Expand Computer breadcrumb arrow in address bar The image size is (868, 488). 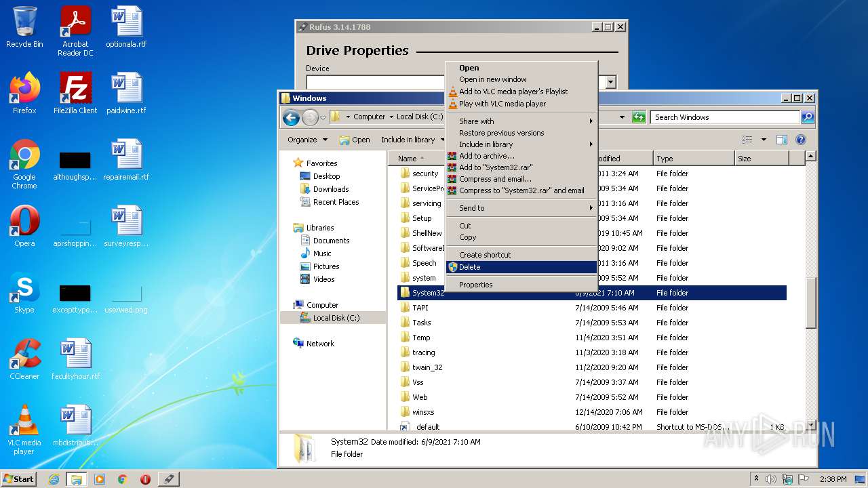click(390, 117)
